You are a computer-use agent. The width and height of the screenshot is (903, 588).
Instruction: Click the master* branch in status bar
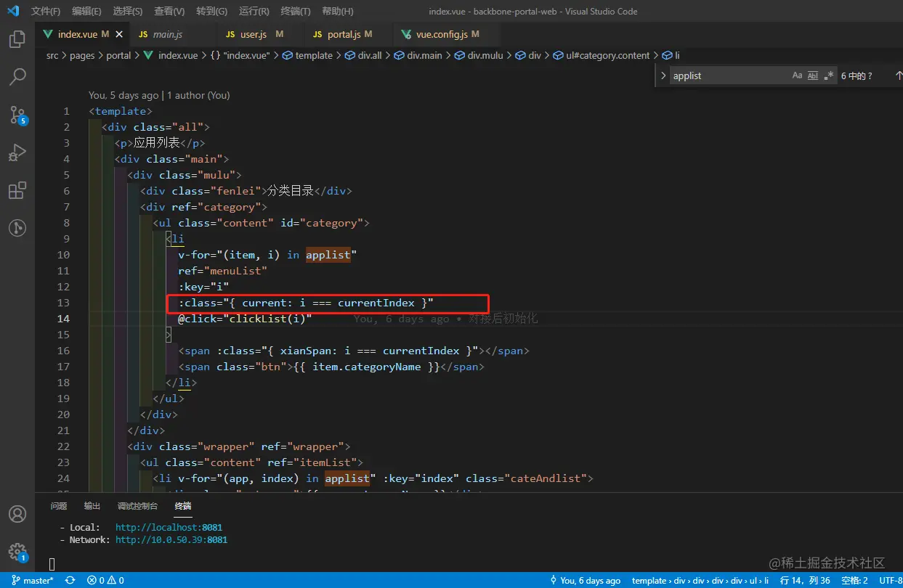click(x=33, y=580)
